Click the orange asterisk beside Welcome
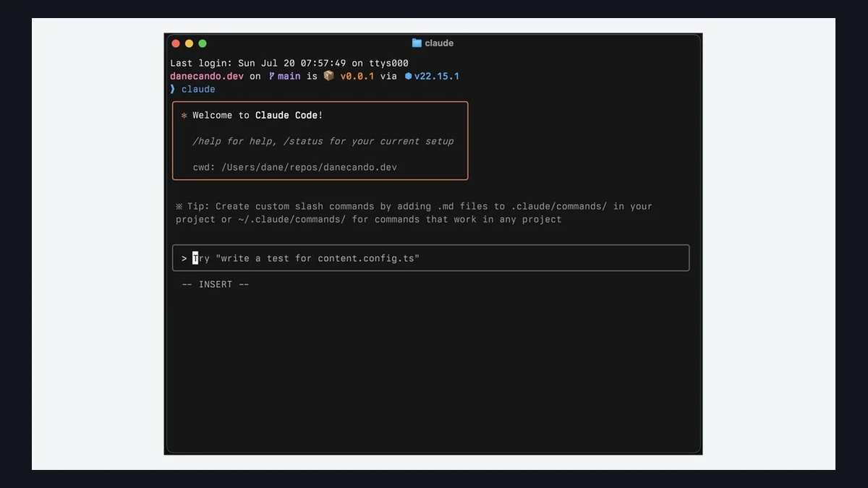 [184, 116]
